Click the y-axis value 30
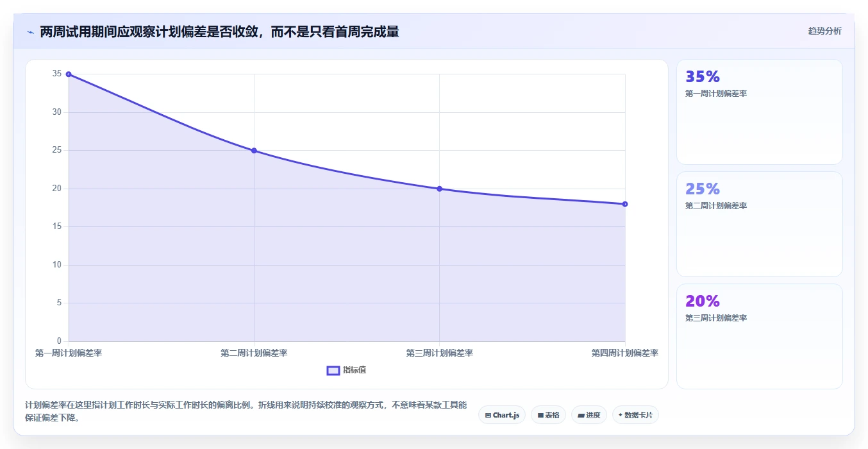Screen dimensions: 868x449 click(57, 112)
